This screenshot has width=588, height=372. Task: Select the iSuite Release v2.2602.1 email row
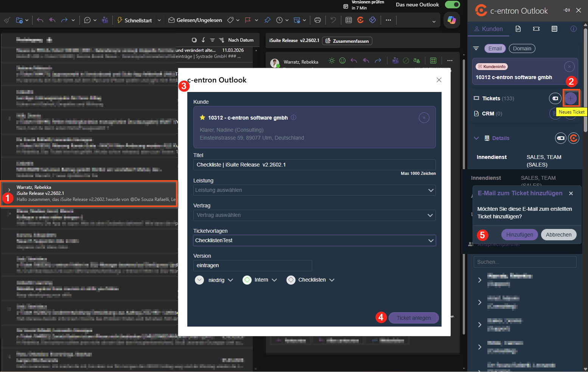click(89, 193)
